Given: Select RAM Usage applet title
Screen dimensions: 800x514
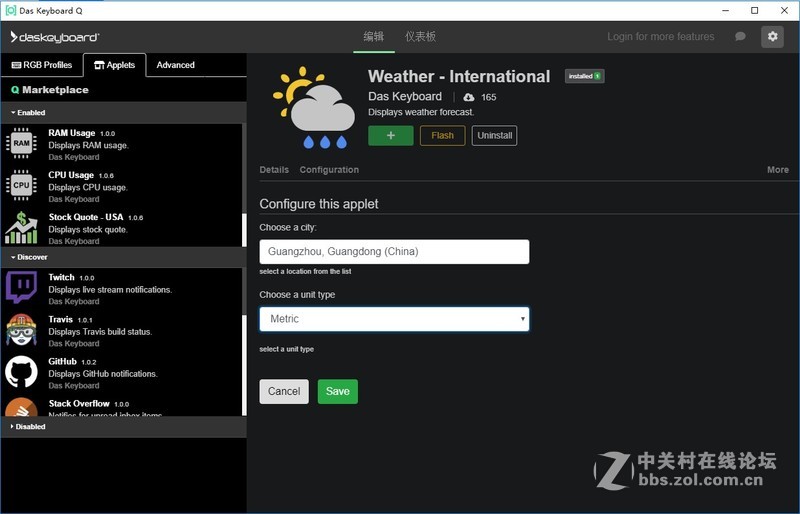Looking at the screenshot, I should (71, 133).
